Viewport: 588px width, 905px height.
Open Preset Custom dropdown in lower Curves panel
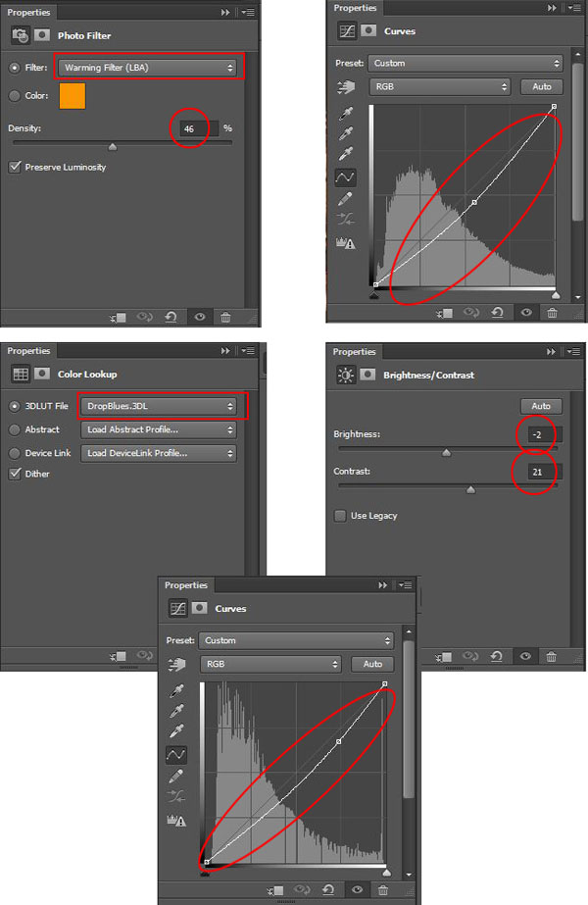coord(296,640)
